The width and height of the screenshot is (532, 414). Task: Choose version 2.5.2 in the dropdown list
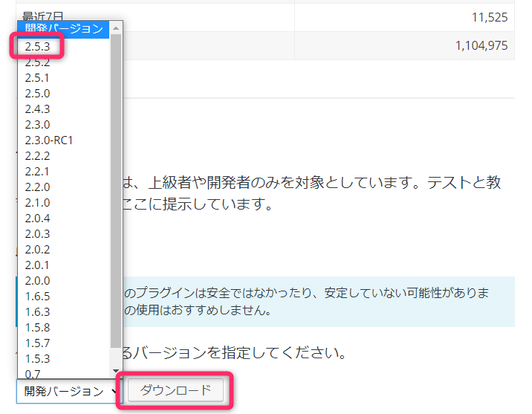click(37, 62)
